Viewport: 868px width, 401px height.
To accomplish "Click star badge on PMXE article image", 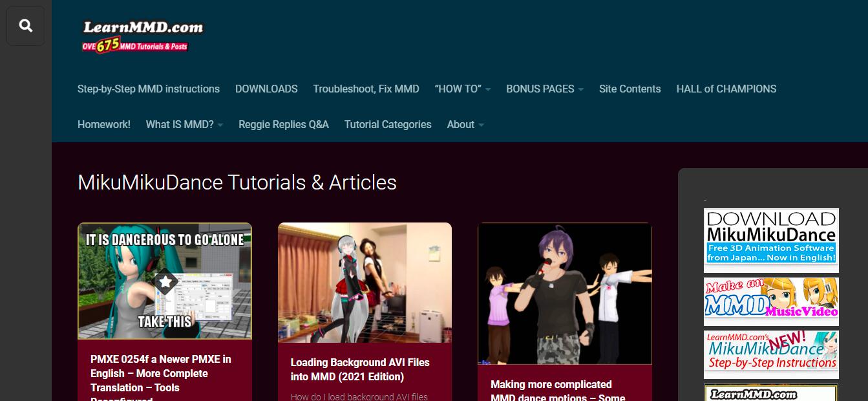I will pyautogui.click(x=165, y=281).
